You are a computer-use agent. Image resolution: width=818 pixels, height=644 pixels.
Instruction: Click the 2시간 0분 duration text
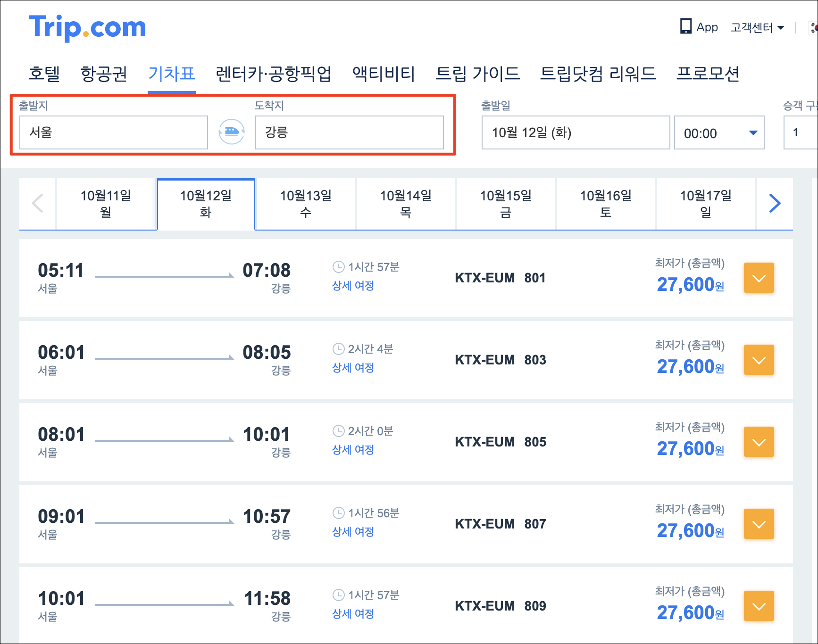tap(371, 431)
